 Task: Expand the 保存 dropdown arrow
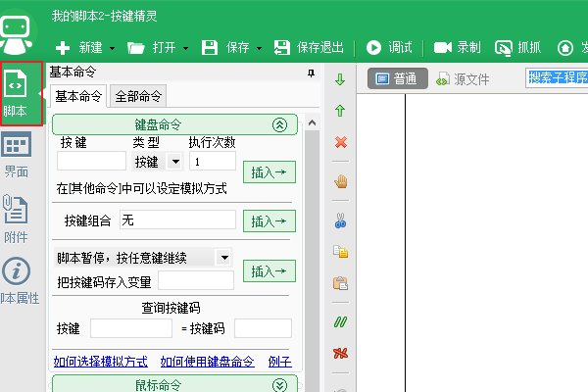tap(259, 48)
